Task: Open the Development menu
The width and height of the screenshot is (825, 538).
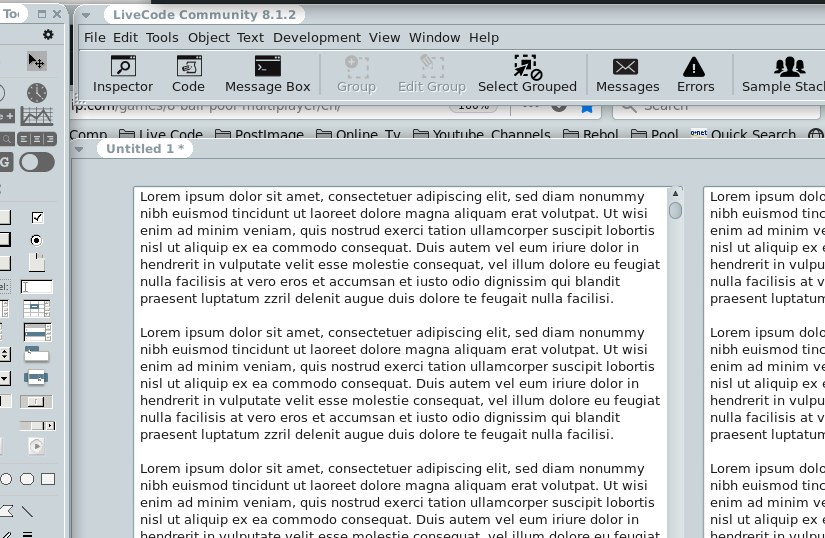Action: (x=317, y=38)
